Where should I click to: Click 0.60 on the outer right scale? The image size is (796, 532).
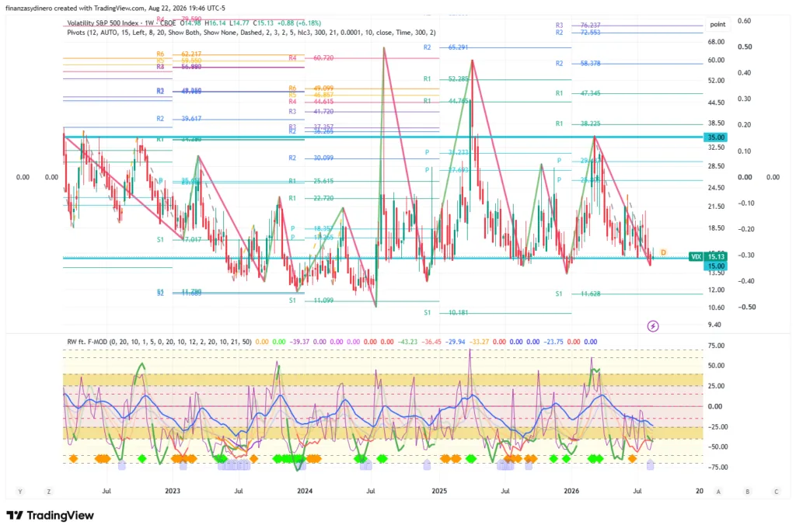744,21
